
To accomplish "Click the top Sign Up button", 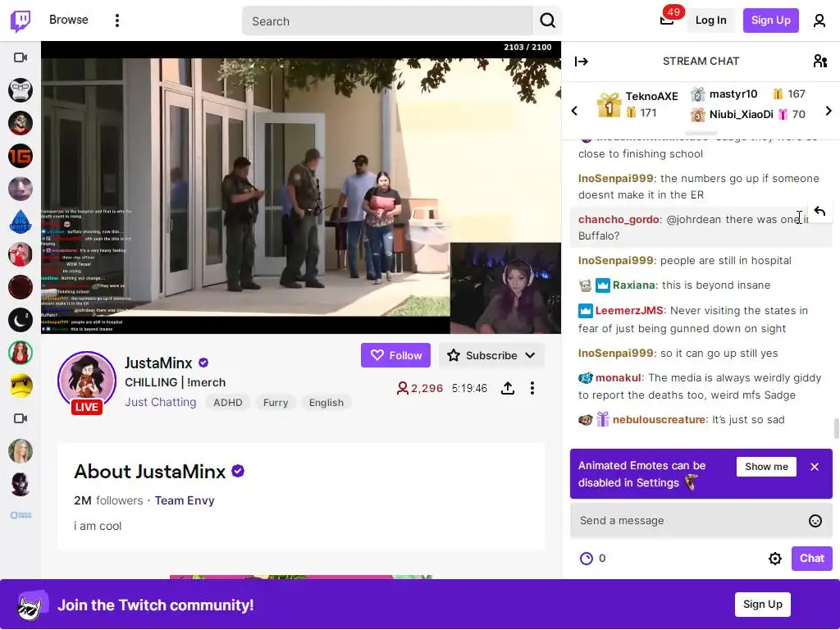I will 770,21.
